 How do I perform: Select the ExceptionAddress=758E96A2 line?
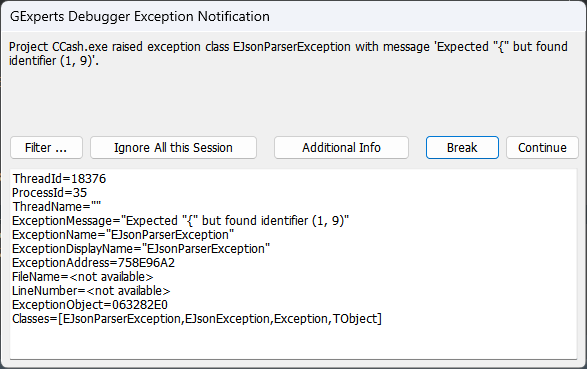(93, 263)
